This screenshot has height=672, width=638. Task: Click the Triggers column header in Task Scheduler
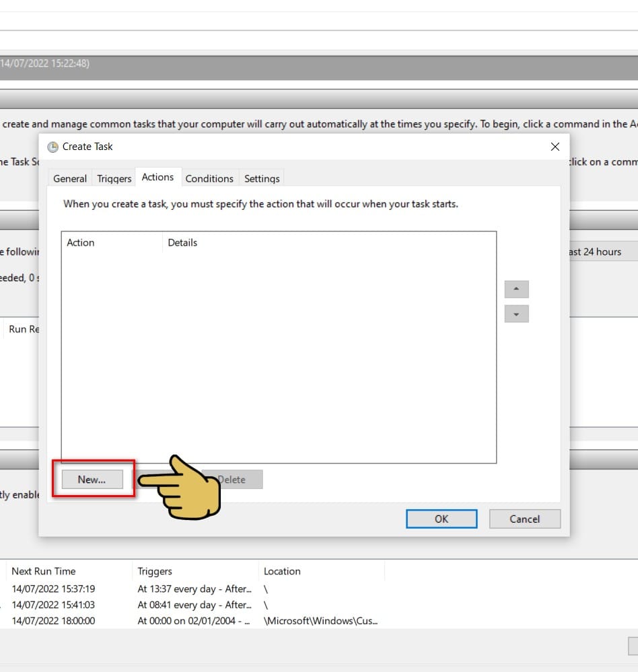pyautogui.click(x=195, y=571)
